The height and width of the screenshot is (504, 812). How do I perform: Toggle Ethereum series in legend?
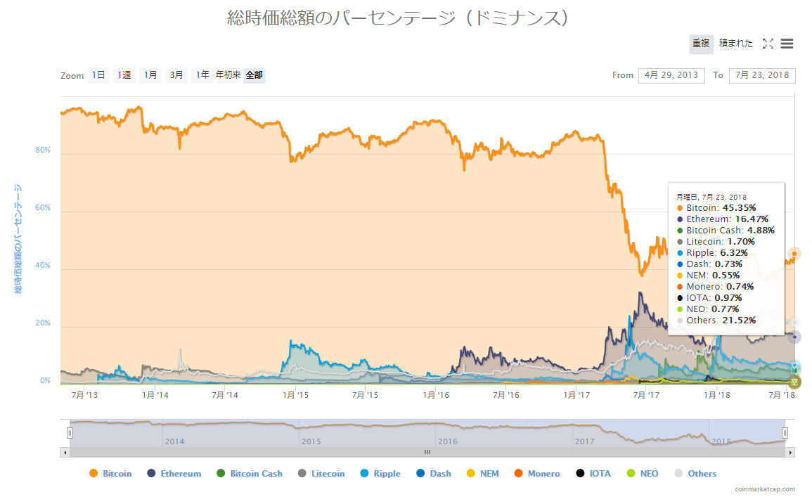point(174,474)
